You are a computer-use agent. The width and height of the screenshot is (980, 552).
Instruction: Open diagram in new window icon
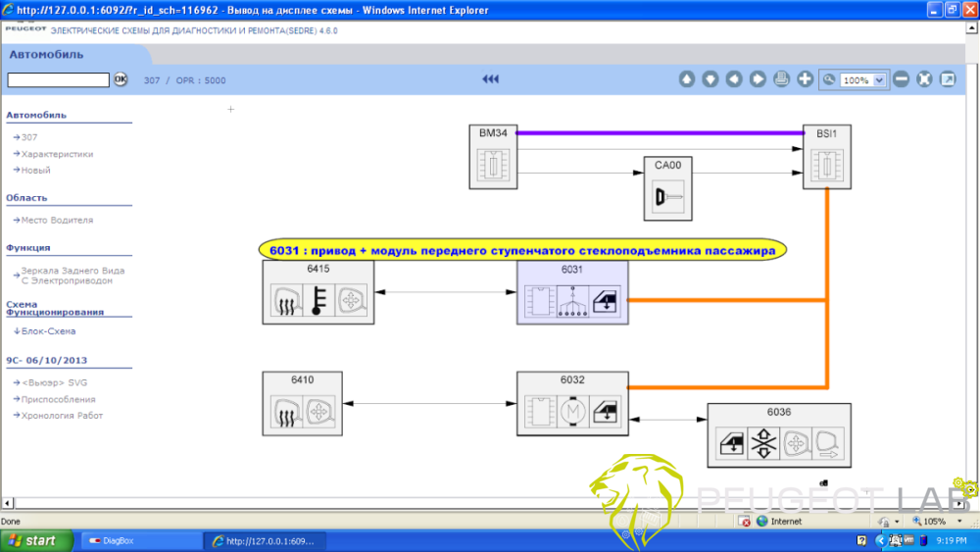click(948, 79)
